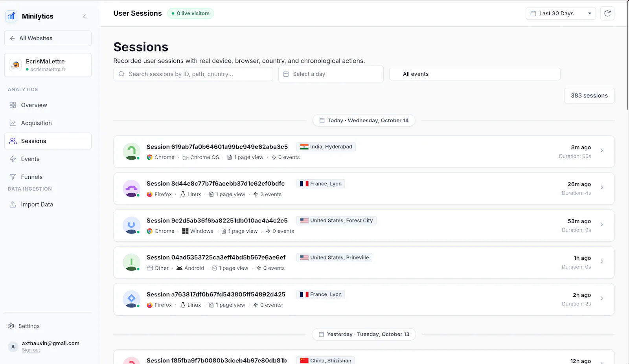Image resolution: width=629 pixels, height=364 pixels.
Task: Click the 0 live visitors badge
Action: click(x=191, y=13)
